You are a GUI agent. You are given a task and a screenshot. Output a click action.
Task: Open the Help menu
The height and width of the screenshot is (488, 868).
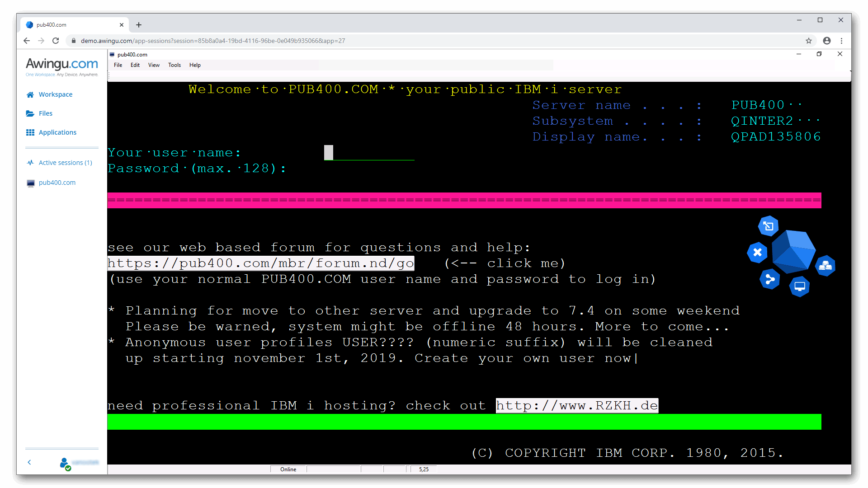[195, 65]
